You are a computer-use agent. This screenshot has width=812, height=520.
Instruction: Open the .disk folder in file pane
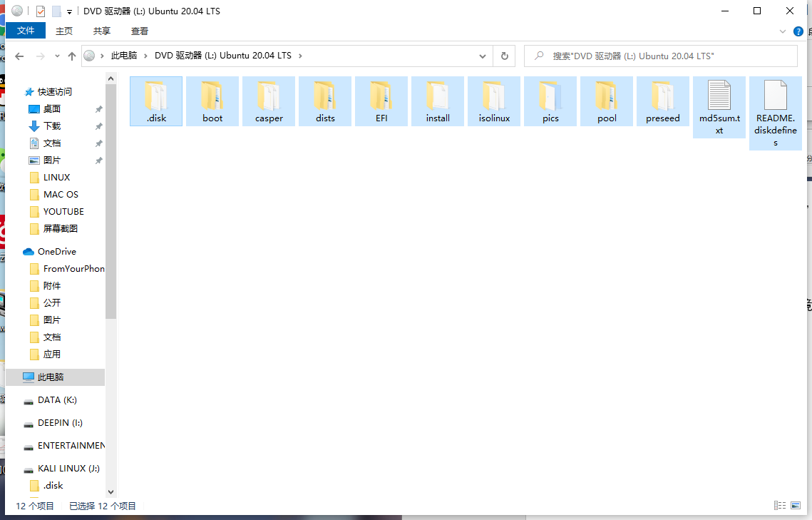pyautogui.click(x=156, y=101)
